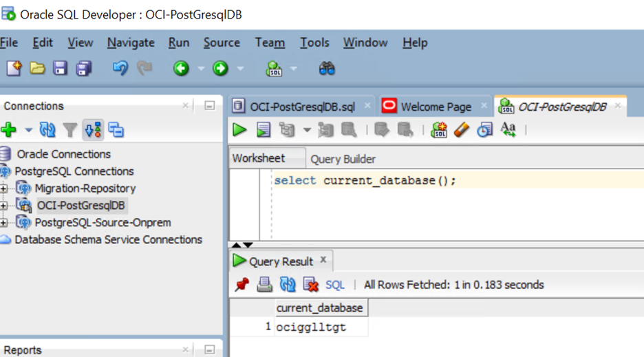Click the SQL link in Query Result
Viewport: 644px width, 357px height.
tap(335, 285)
